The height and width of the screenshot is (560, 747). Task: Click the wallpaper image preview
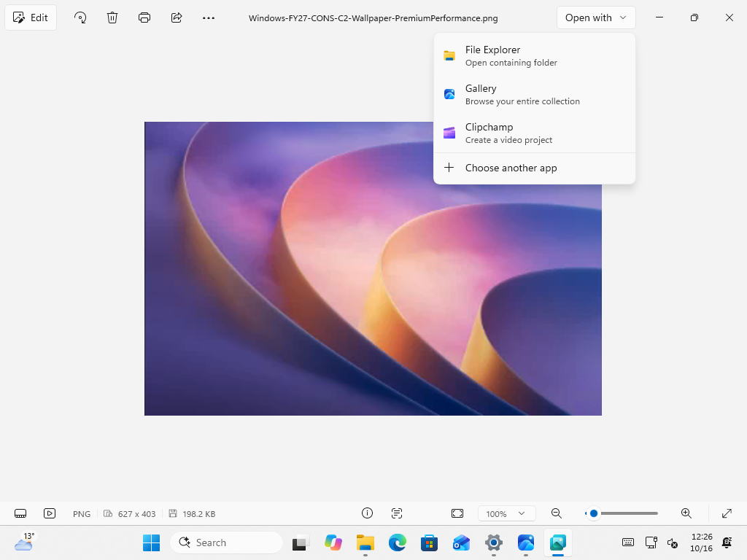[373, 268]
